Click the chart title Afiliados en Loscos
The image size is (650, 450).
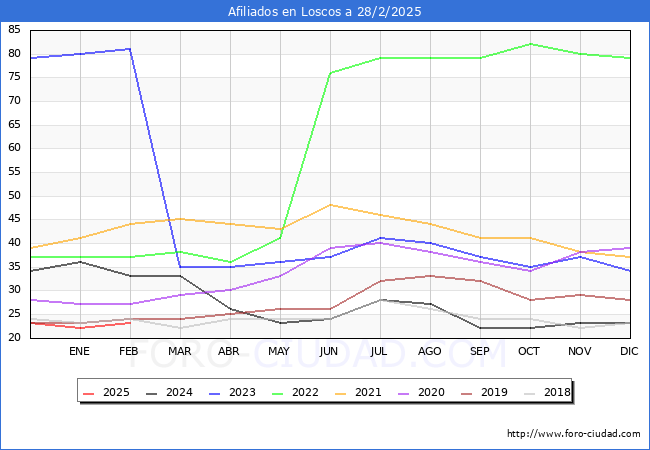325,12
